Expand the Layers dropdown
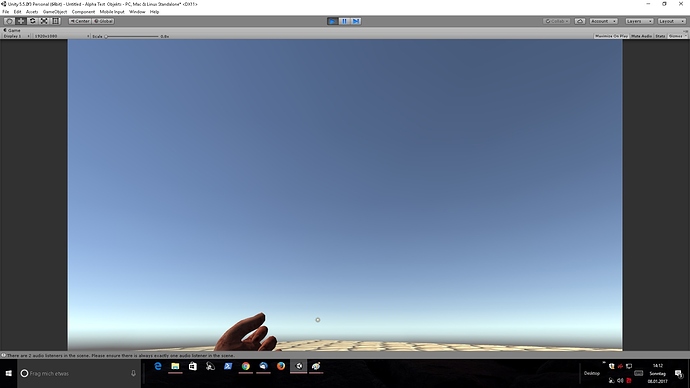This screenshot has width=690, height=388. coord(639,21)
